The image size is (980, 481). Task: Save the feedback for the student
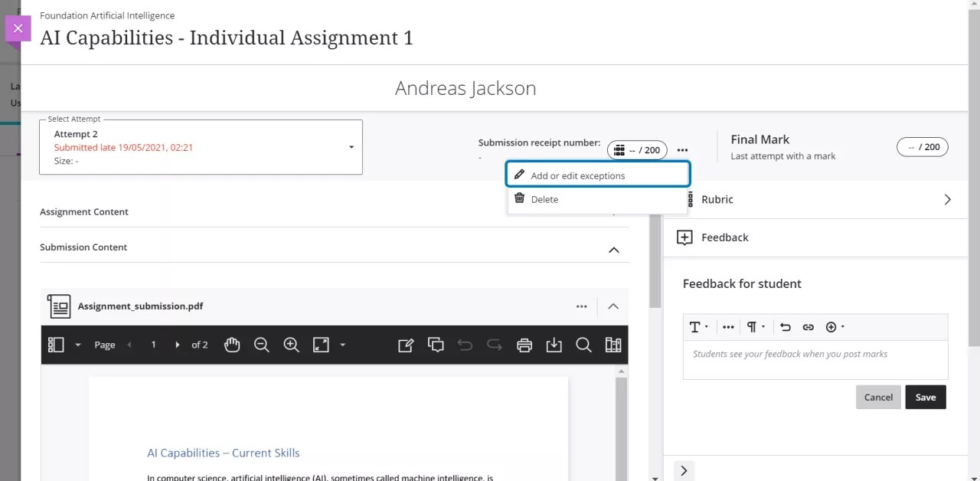tap(925, 397)
